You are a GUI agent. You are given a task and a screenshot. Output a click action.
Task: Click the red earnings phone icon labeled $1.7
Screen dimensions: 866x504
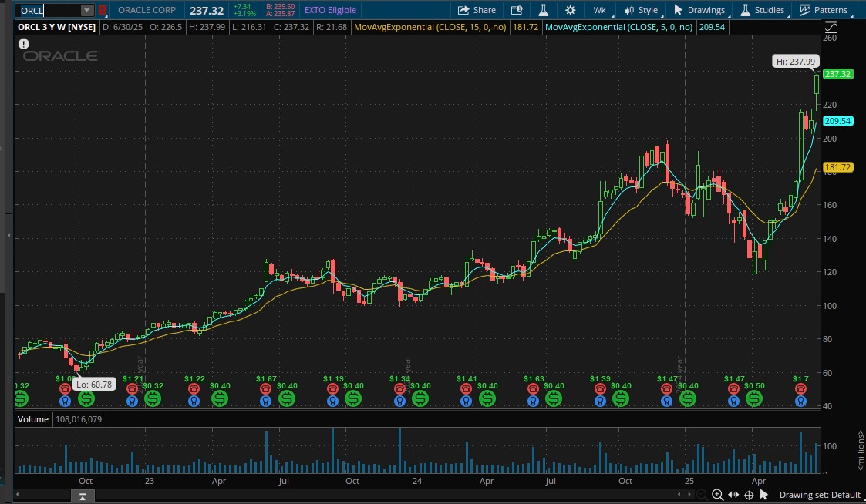[x=800, y=388]
